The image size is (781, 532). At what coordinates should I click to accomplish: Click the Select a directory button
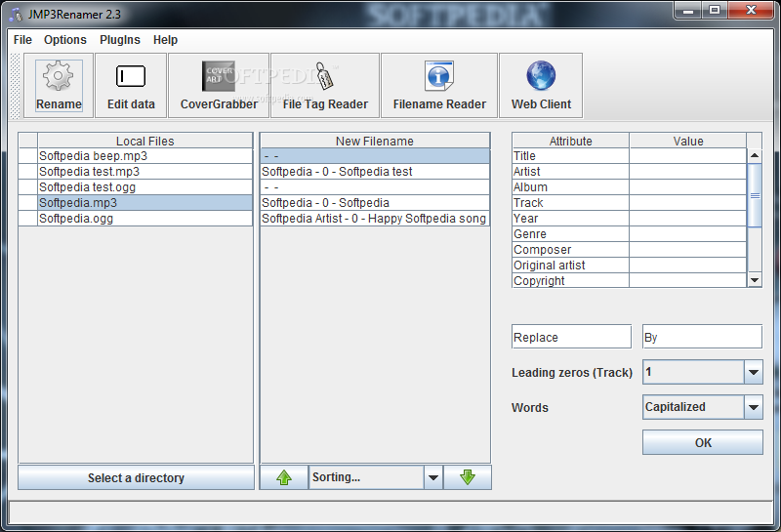pos(136,477)
